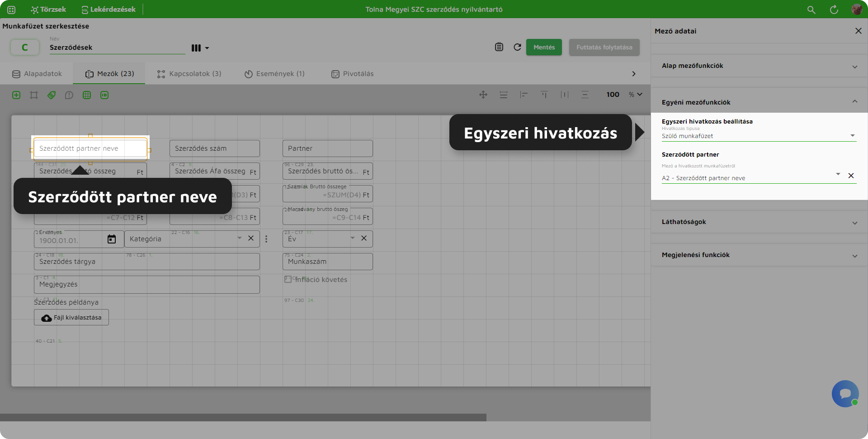Open the chat support bubble
The height and width of the screenshot is (439, 868).
pyautogui.click(x=845, y=394)
